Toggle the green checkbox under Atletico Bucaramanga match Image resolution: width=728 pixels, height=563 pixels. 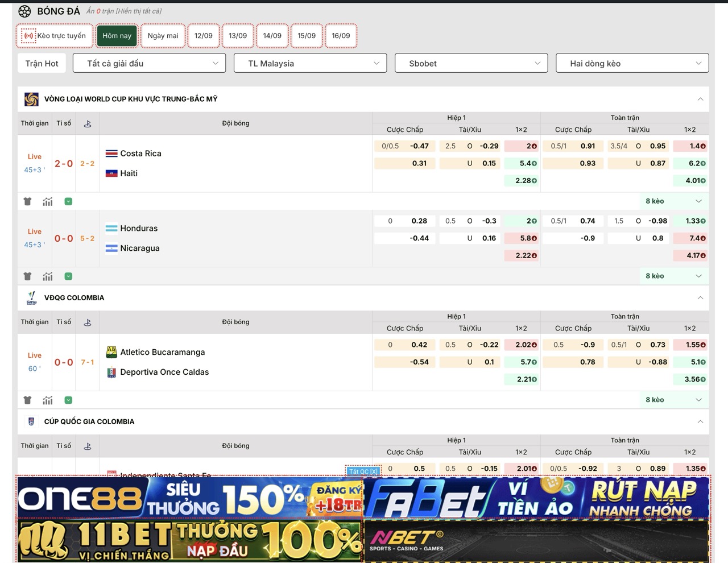(68, 400)
